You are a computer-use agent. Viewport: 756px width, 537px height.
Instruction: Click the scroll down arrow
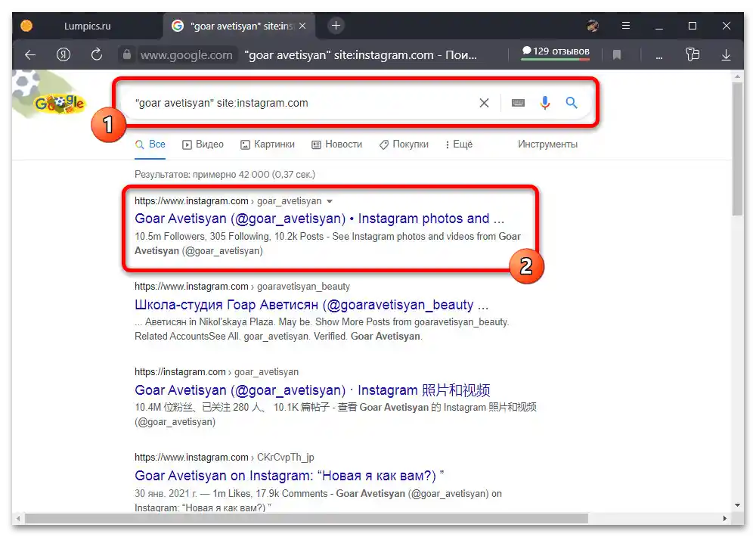point(737,506)
